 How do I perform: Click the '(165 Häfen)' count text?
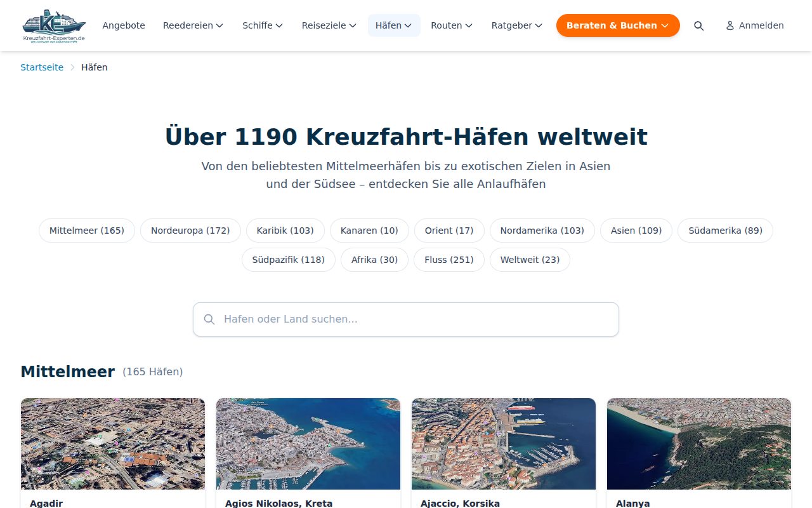152,372
